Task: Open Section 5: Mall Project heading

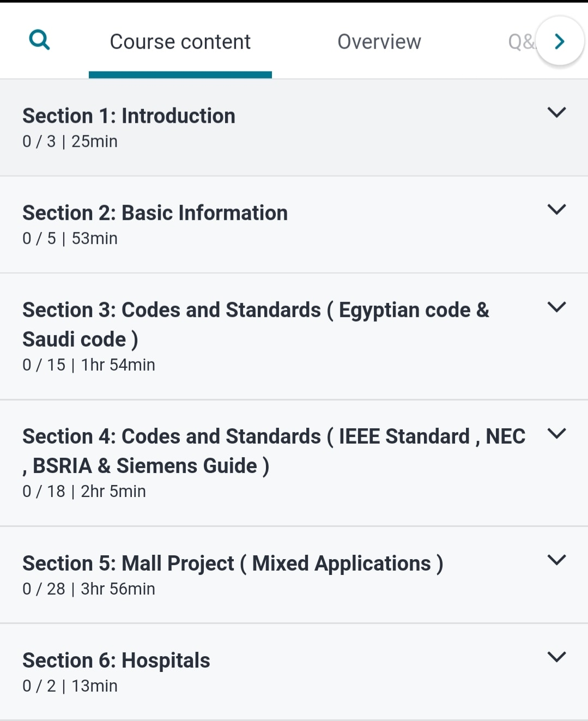Action: [233, 564]
